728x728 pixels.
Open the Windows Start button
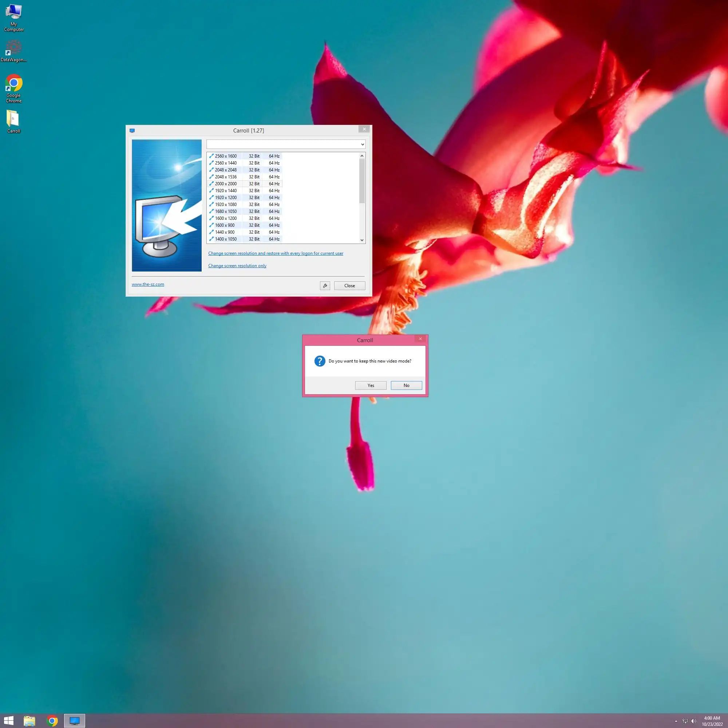[9, 721]
